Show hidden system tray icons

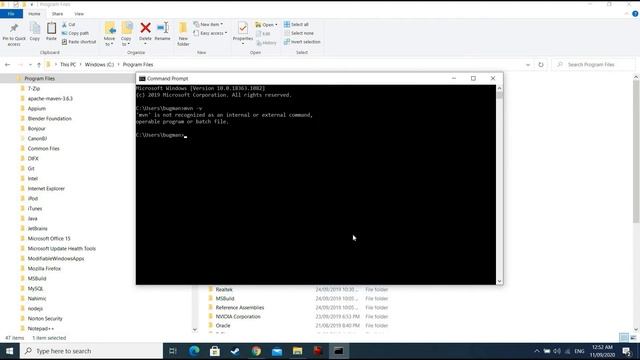(537, 351)
